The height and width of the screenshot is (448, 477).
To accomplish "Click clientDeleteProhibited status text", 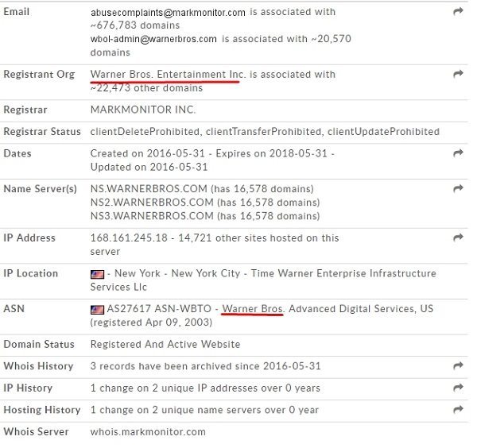I will (145, 132).
